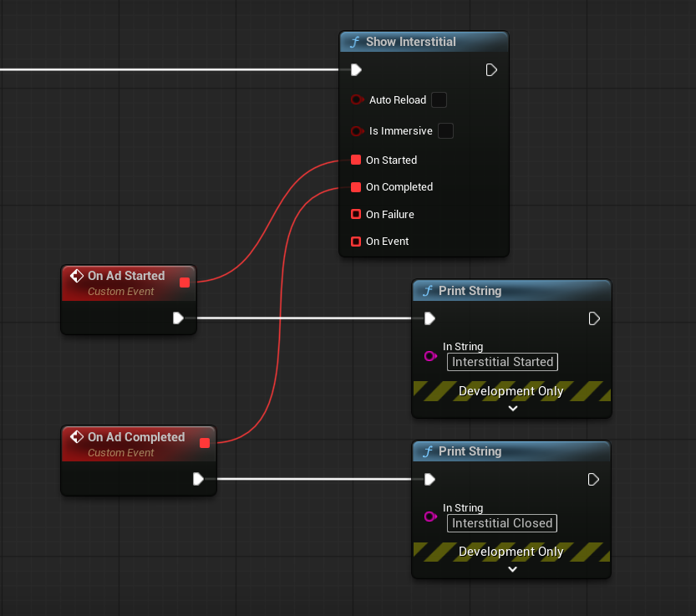Edit the Interstitial Started text field
This screenshot has height=616, width=696.
(x=502, y=362)
